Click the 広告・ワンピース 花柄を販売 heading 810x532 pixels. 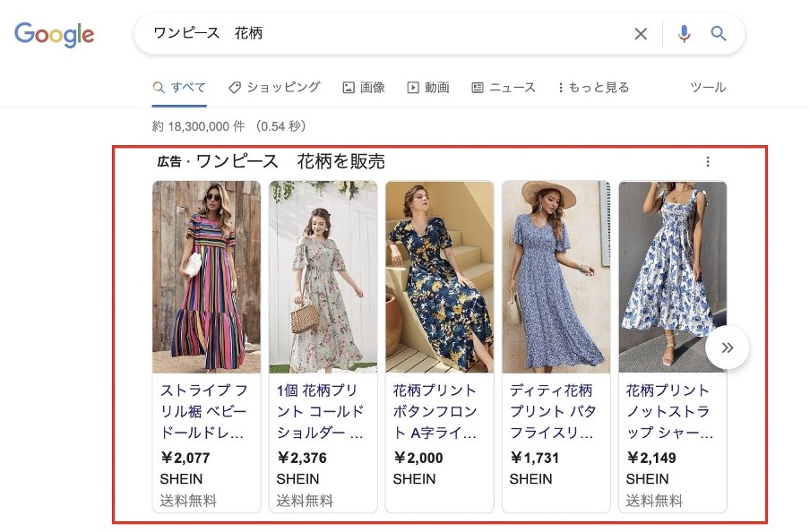click(x=271, y=162)
